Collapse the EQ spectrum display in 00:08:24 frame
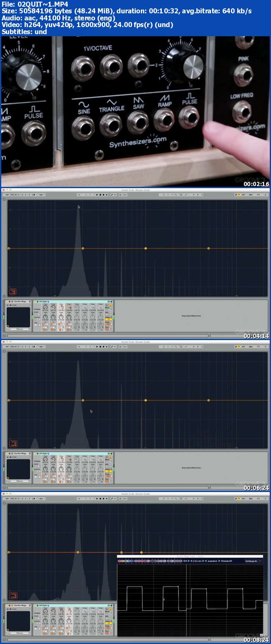The height and width of the screenshot is (644, 271). [x=4, y=502]
